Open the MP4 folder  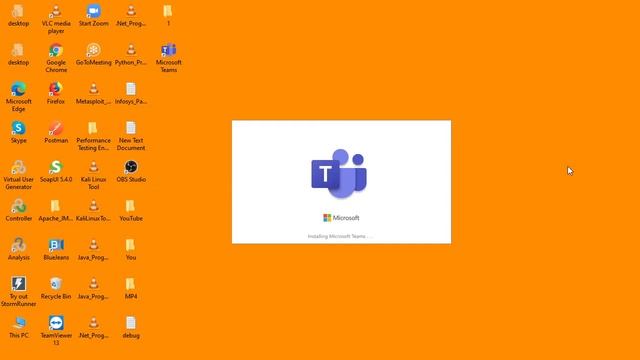[131, 289]
